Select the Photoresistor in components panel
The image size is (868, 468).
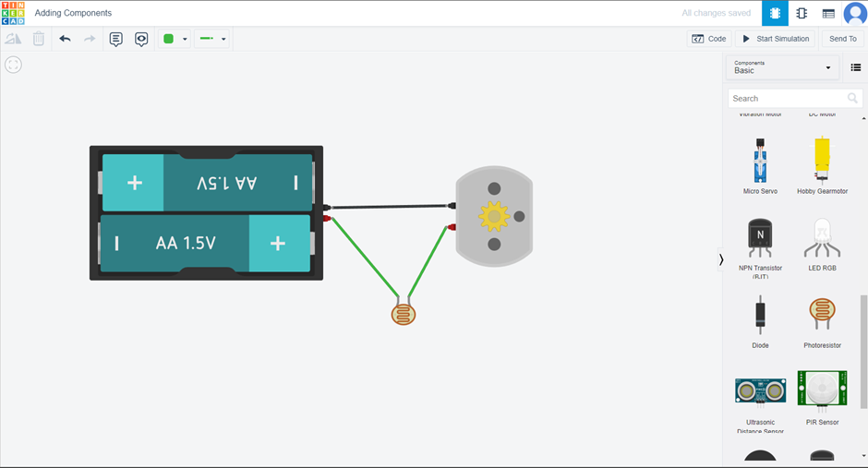coord(822,322)
